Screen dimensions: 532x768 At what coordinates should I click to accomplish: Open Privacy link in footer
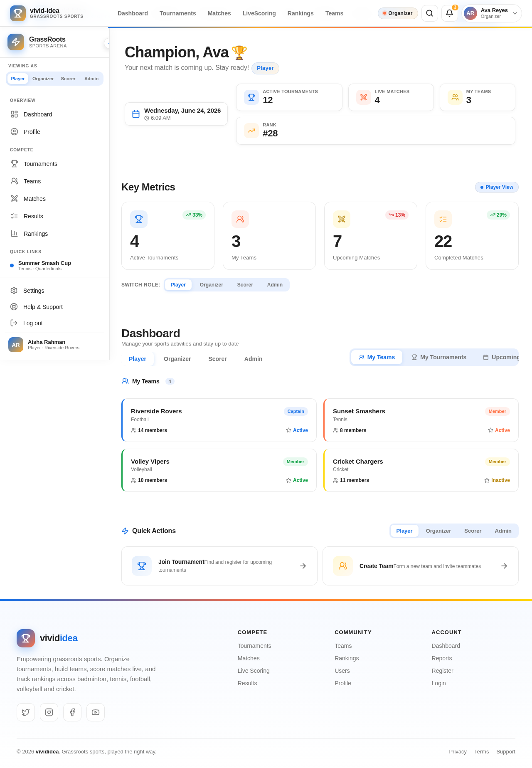pyautogui.click(x=458, y=751)
